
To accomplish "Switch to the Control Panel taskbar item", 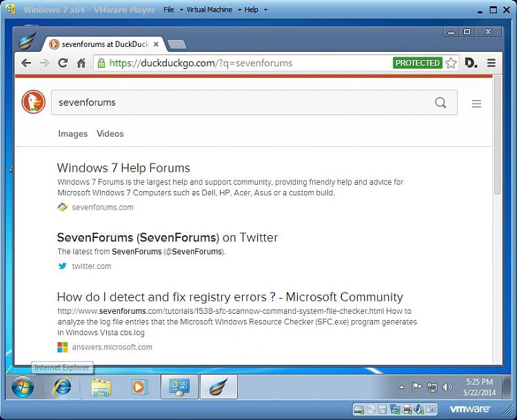I will (x=179, y=387).
